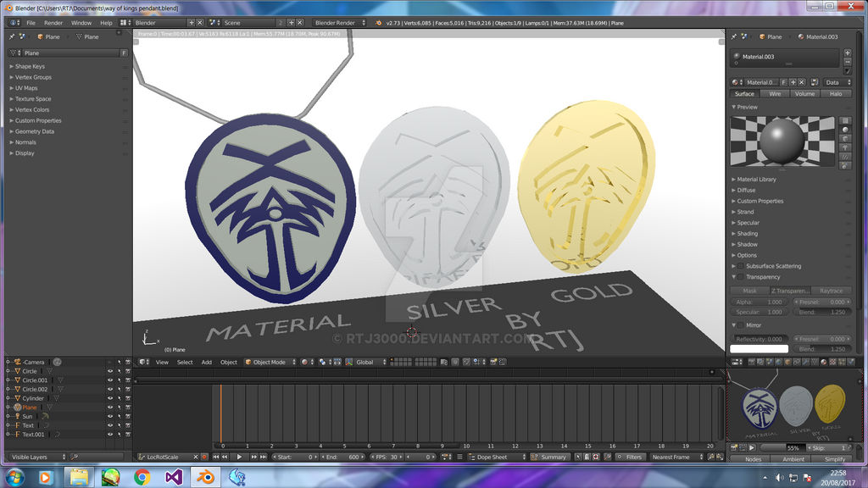Select cube preview shape icon
This screenshot has width=868, height=488.
click(x=845, y=138)
